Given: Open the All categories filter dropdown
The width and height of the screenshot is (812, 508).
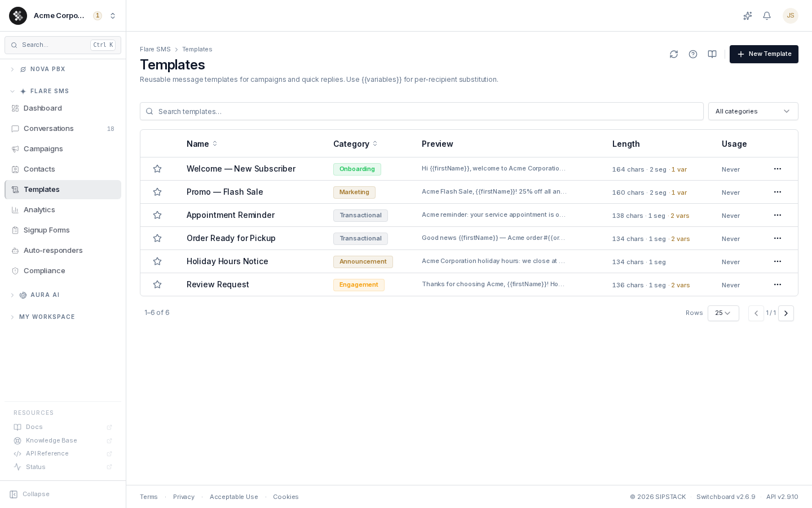Looking at the screenshot, I should tap(753, 111).
